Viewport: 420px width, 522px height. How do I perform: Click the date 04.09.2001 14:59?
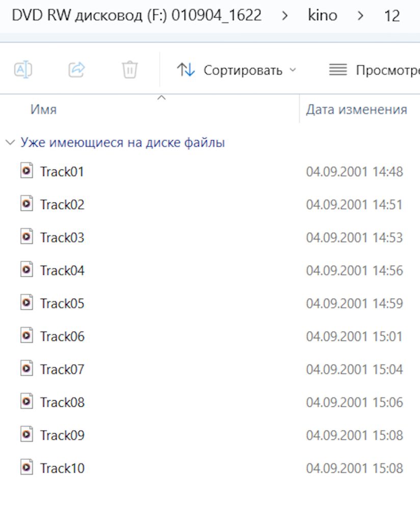(x=354, y=303)
